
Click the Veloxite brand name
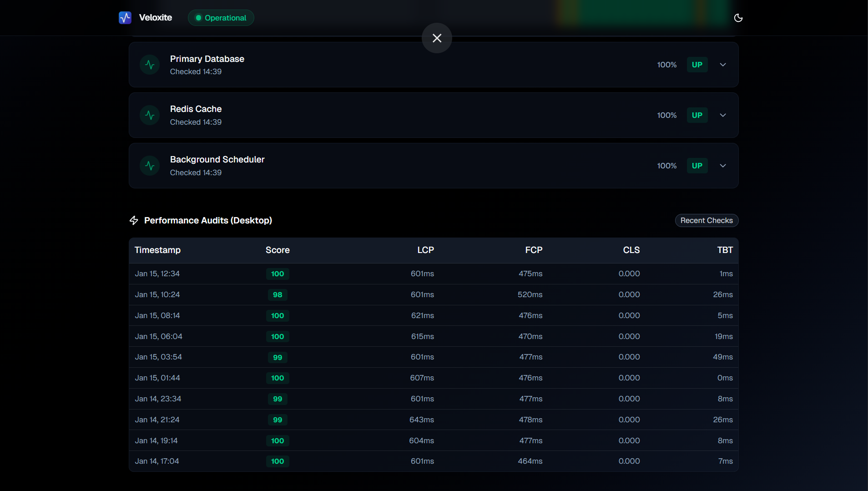(x=156, y=18)
